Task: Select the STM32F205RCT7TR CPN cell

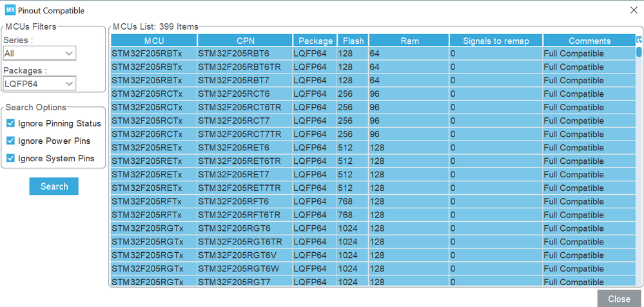Action: coord(245,134)
